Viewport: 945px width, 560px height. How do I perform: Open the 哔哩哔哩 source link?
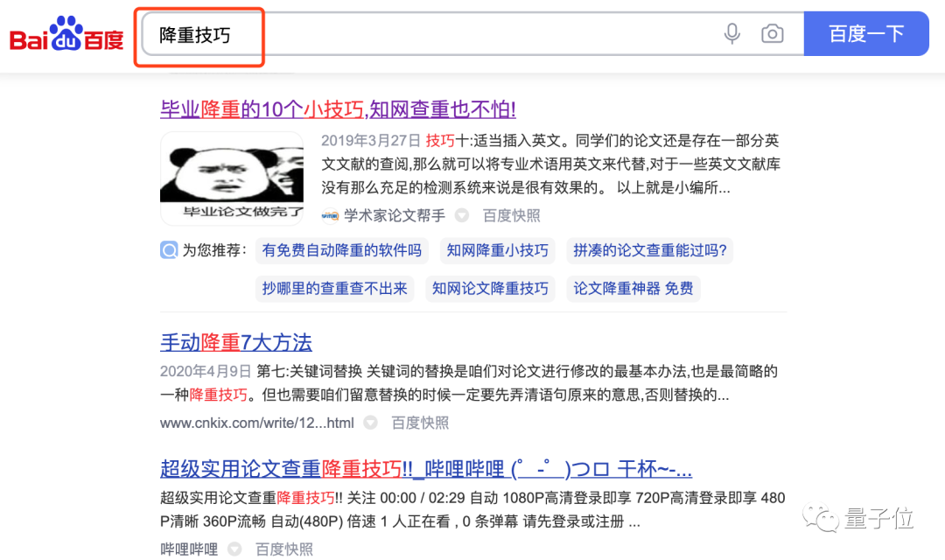point(189,549)
